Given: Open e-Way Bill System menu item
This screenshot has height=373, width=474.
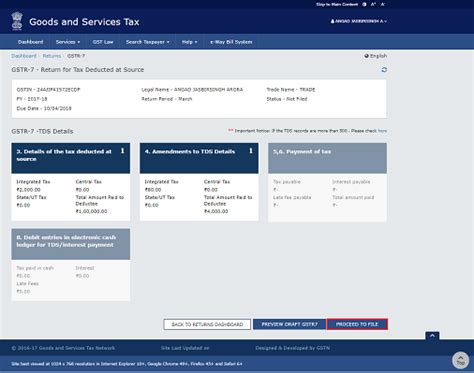Looking at the screenshot, I should (231, 42).
